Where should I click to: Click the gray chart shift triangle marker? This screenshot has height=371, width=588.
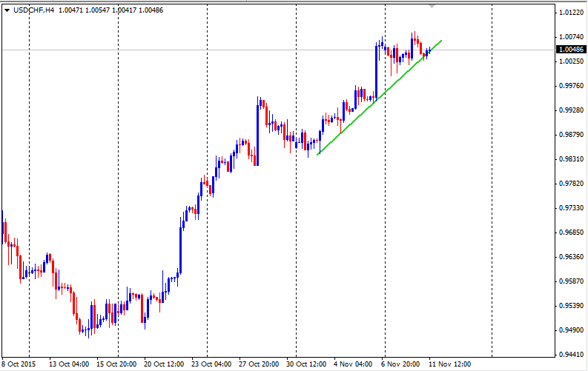coord(432,6)
